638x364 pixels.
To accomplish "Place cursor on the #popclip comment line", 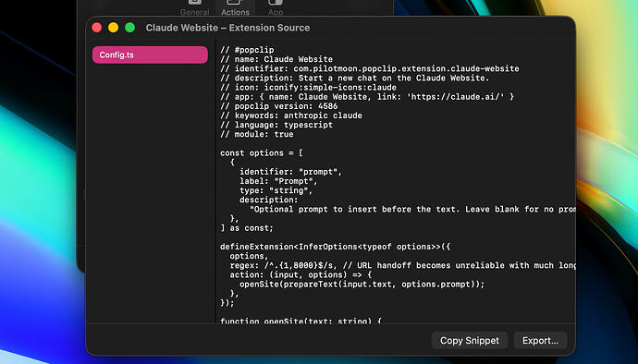I will click(x=247, y=50).
